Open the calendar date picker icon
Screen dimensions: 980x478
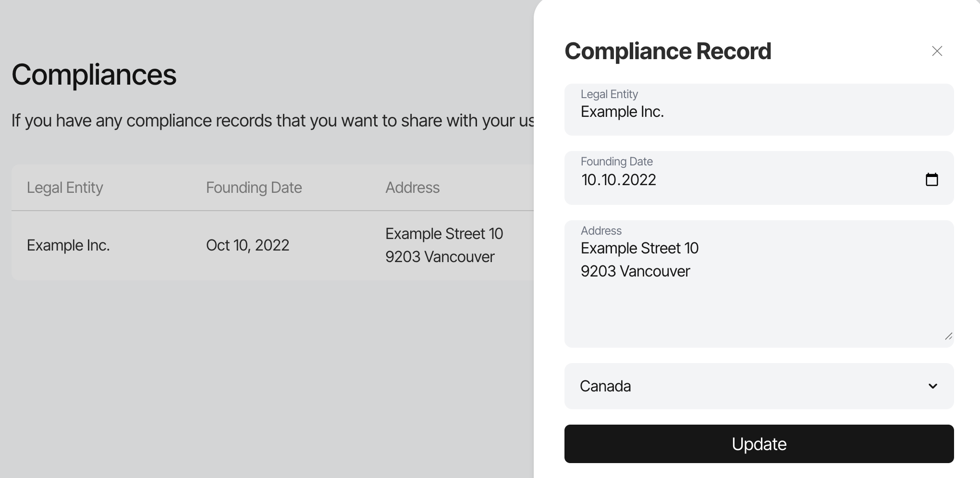click(x=931, y=179)
